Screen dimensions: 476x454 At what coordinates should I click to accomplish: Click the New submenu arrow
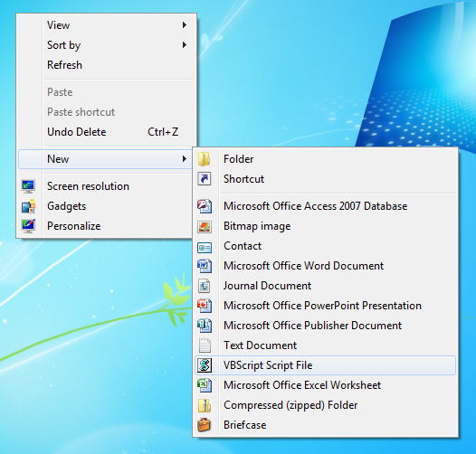point(185,158)
